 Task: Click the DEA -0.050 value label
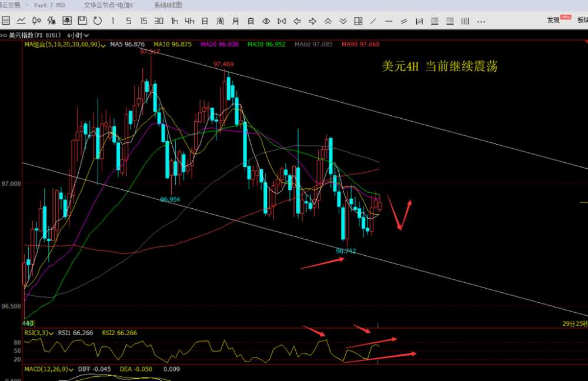136,369
